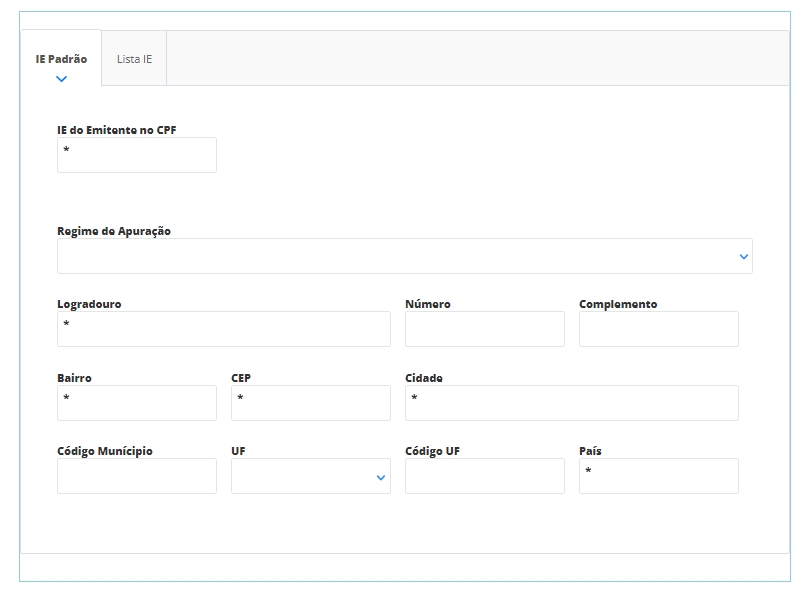
Task: Click into the País field
Action: 658,476
